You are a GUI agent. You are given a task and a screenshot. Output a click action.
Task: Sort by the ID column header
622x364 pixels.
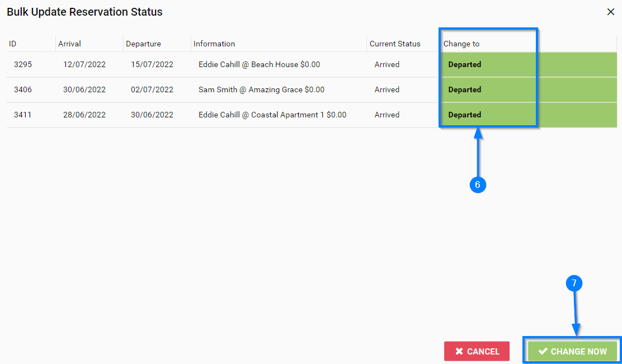coord(12,44)
